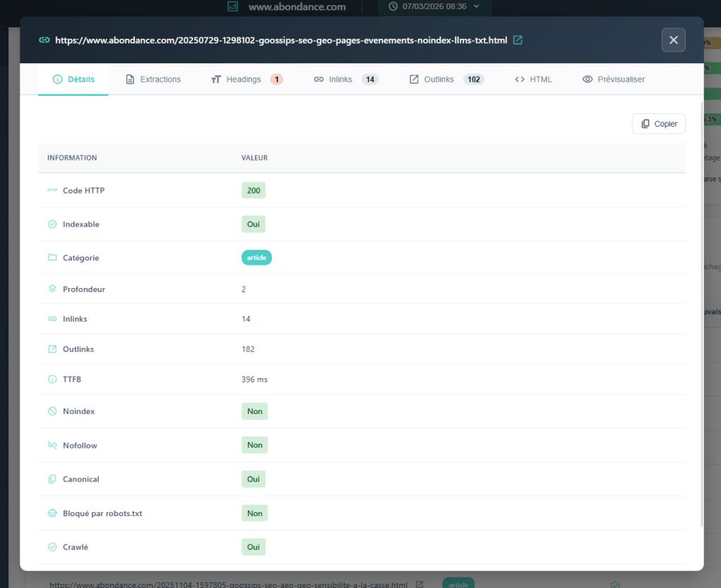Click the link icon beside modal URL
Screen dimensions: 721x588
tap(44, 40)
